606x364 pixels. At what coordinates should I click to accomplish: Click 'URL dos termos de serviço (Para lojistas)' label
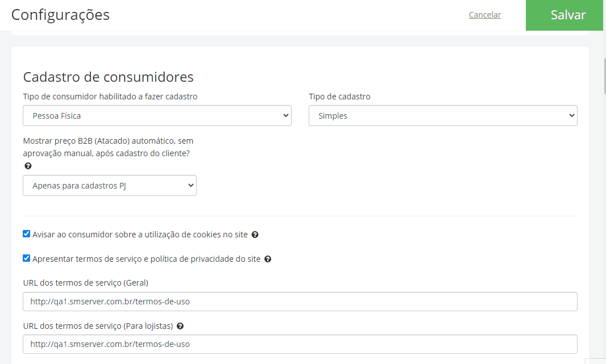[x=98, y=326]
